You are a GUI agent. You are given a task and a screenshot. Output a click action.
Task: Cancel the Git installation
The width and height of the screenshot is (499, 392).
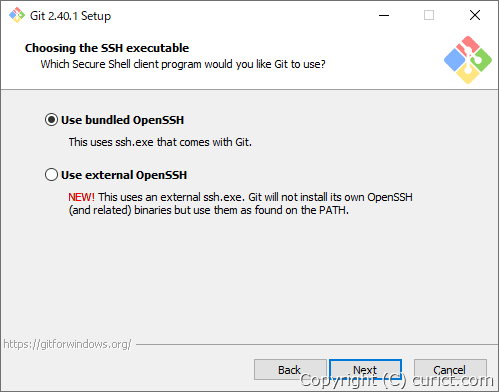click(x=450, y=369)
